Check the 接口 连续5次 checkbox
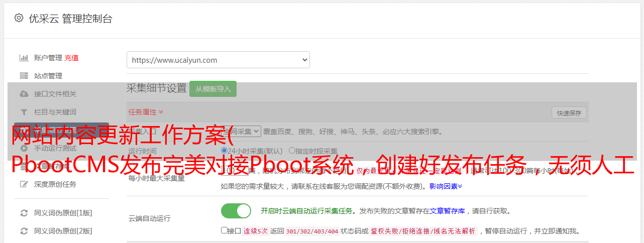Image resolution: width=644 pixels, height=243 pixels. [224, 230]
